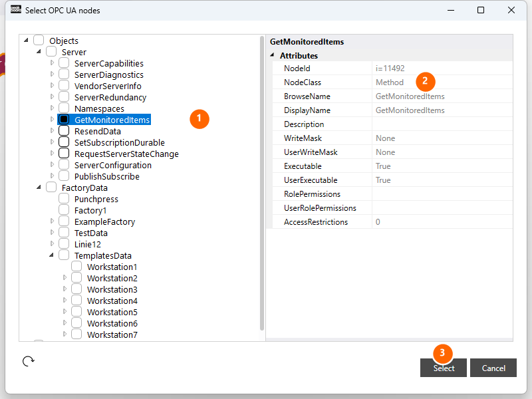Enable the SetSubscriptionDurable checkbox

point(64,142)
